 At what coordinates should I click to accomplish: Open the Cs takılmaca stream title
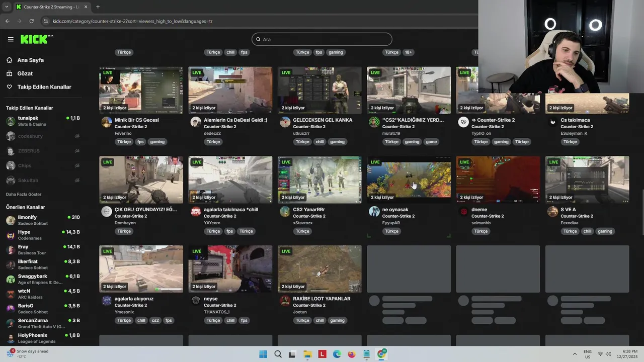coord(576,120)
